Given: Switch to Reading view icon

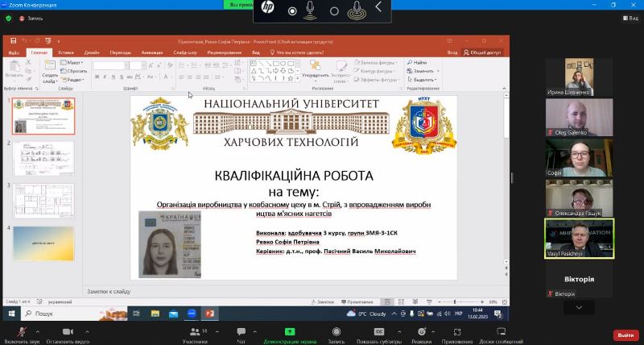Looking at the screenshot, I should 415,302.
